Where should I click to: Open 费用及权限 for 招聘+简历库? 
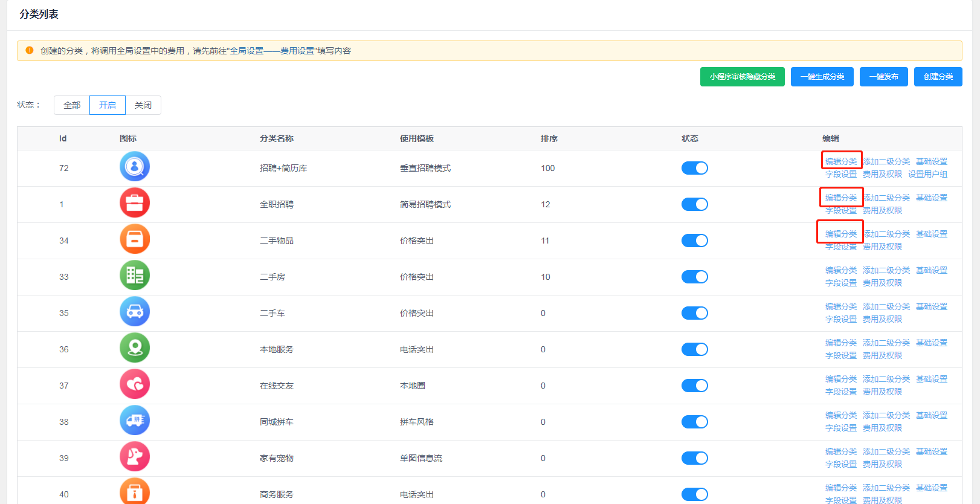pyautogui.click(x=883, y=174)
